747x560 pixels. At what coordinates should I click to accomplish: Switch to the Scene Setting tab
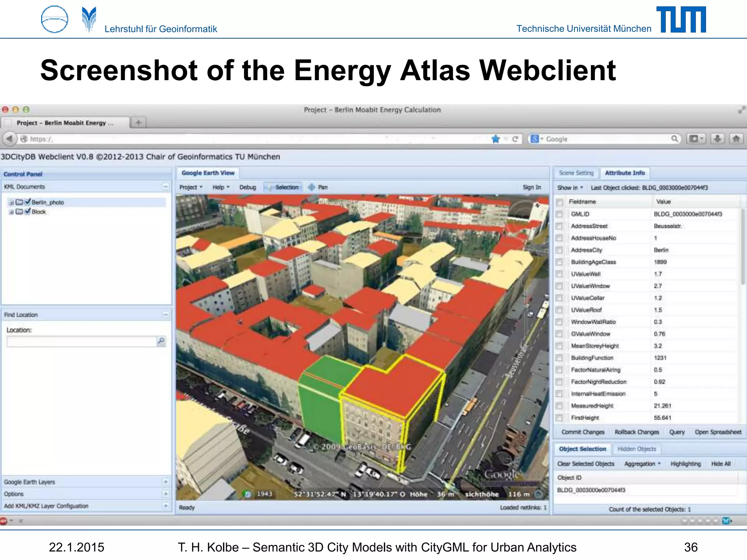tap(576, 173)
